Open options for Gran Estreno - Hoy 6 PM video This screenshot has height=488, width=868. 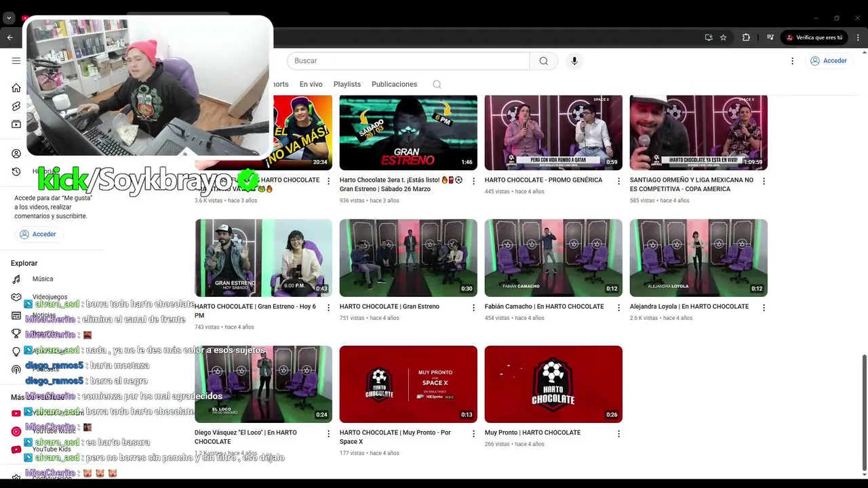(x=328, y=308)
